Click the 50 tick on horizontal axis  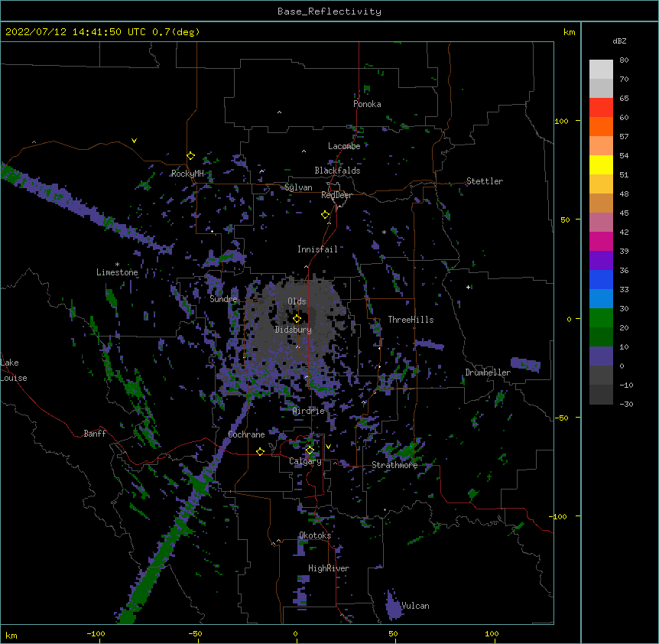[393, 634]
